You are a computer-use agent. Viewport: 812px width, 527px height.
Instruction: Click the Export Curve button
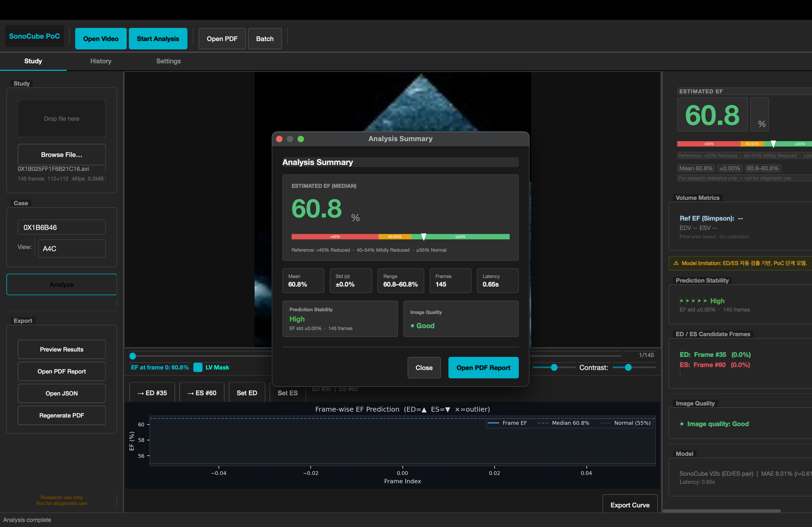(630, 505)
